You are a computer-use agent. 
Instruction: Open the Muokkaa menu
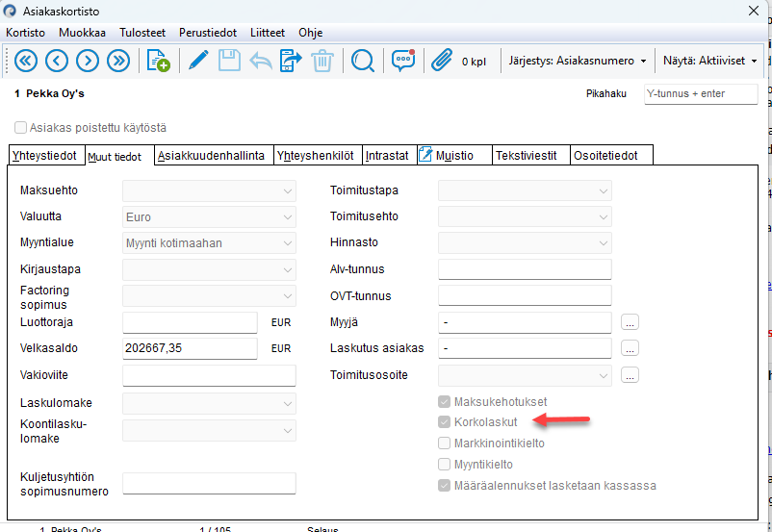pos(82,33)
